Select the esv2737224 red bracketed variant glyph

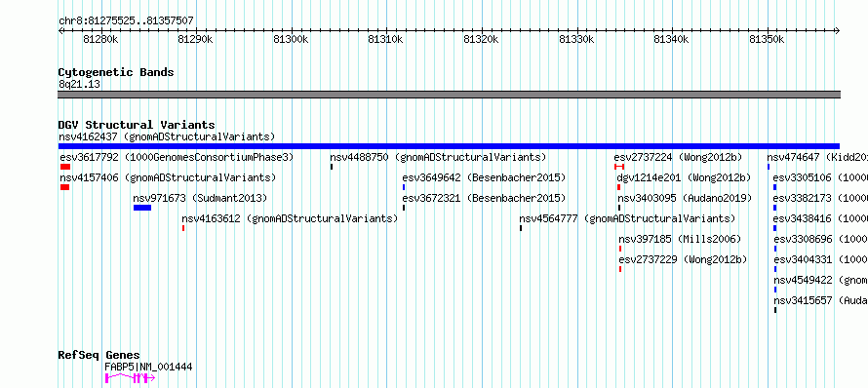coord(619,167)
